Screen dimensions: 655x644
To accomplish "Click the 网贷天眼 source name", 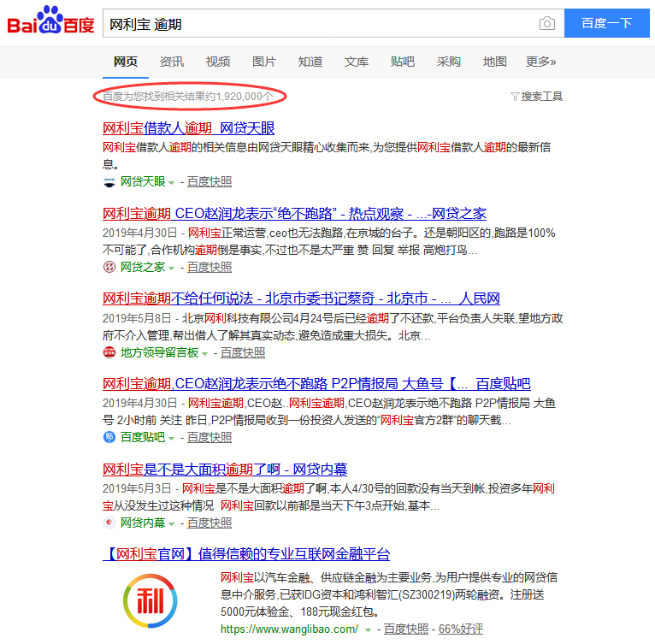I will pos(143,182).
